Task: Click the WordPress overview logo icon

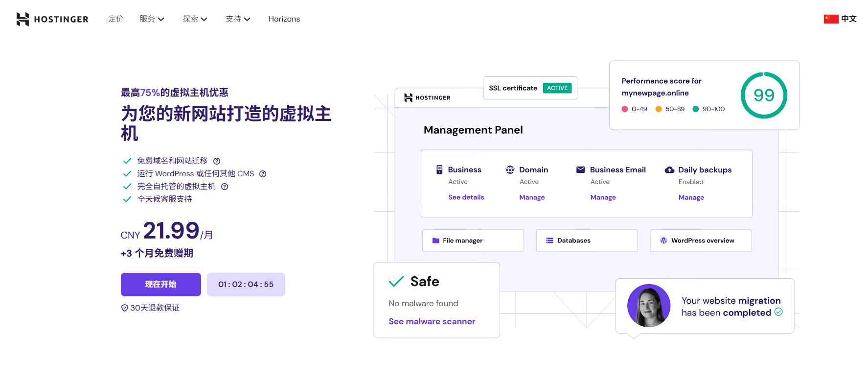Action: [x=663, y=240]
